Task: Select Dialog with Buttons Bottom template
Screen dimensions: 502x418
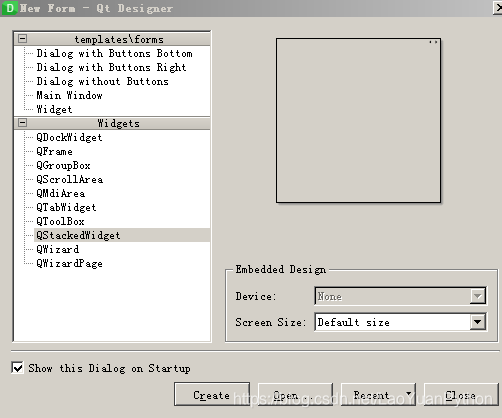Action: pos(114,53)
